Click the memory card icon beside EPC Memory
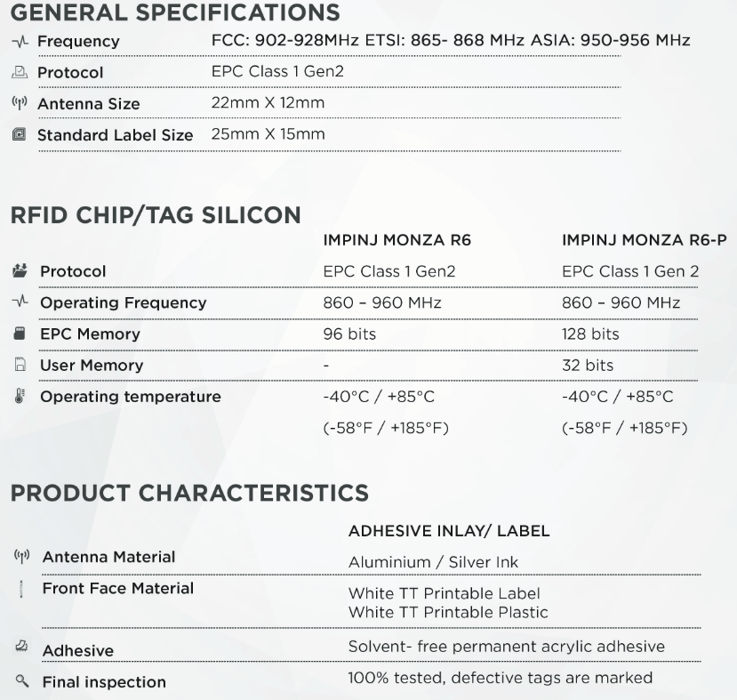737x700 pixels. 20,334
